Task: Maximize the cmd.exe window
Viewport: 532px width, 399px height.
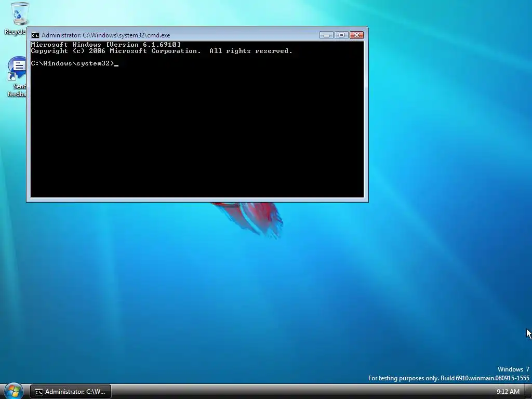Action: coord(341,35)
